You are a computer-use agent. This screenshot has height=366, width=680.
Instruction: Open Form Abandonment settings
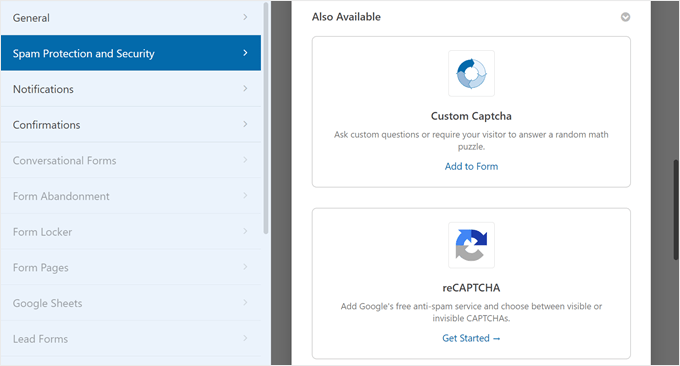point(131,196)
